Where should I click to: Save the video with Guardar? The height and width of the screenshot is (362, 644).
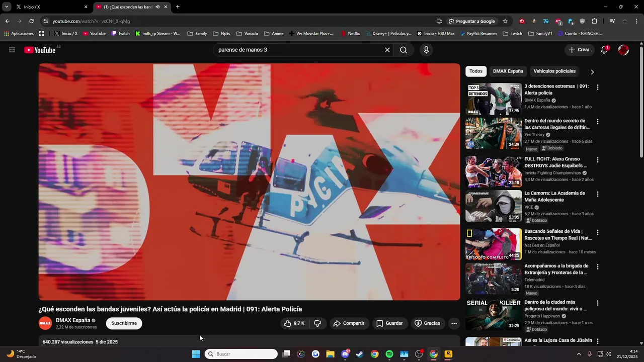click(x=389, y=323)
